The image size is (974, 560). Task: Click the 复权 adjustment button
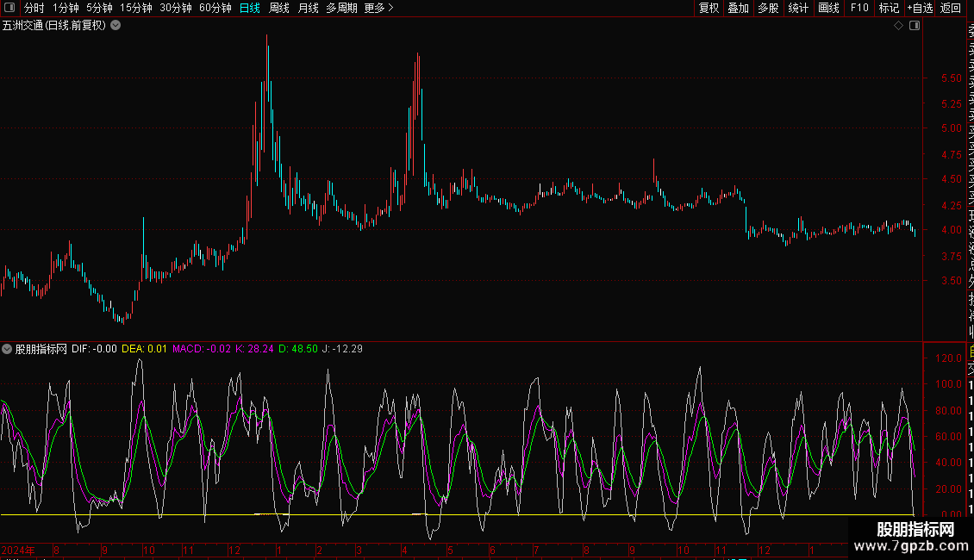(709, 8)
